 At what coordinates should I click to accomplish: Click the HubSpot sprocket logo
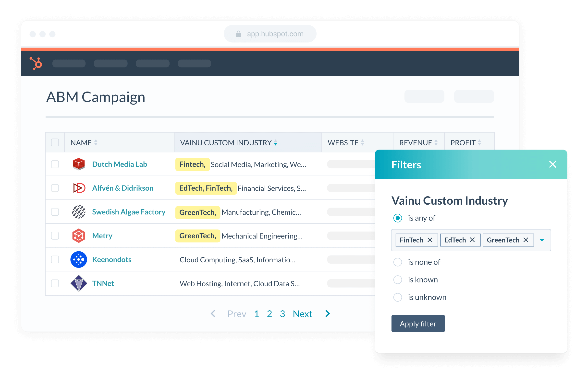(x=36, y=63)
